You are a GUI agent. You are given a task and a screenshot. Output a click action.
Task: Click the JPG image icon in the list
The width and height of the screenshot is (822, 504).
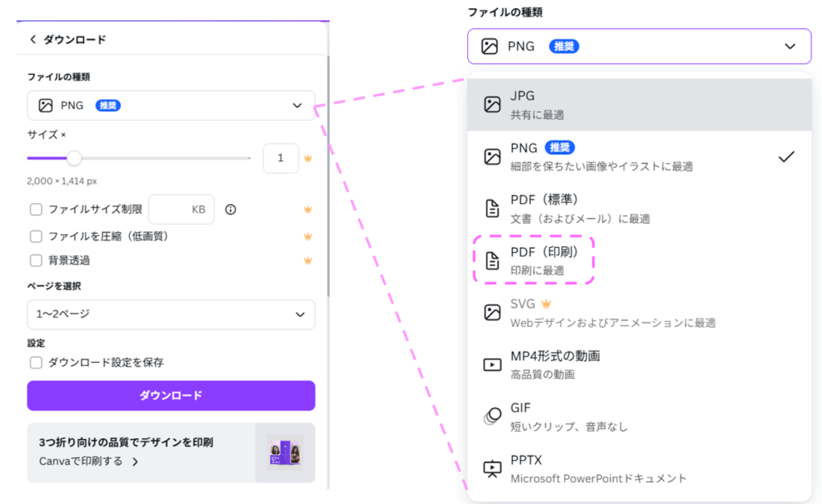pos(491,104)
